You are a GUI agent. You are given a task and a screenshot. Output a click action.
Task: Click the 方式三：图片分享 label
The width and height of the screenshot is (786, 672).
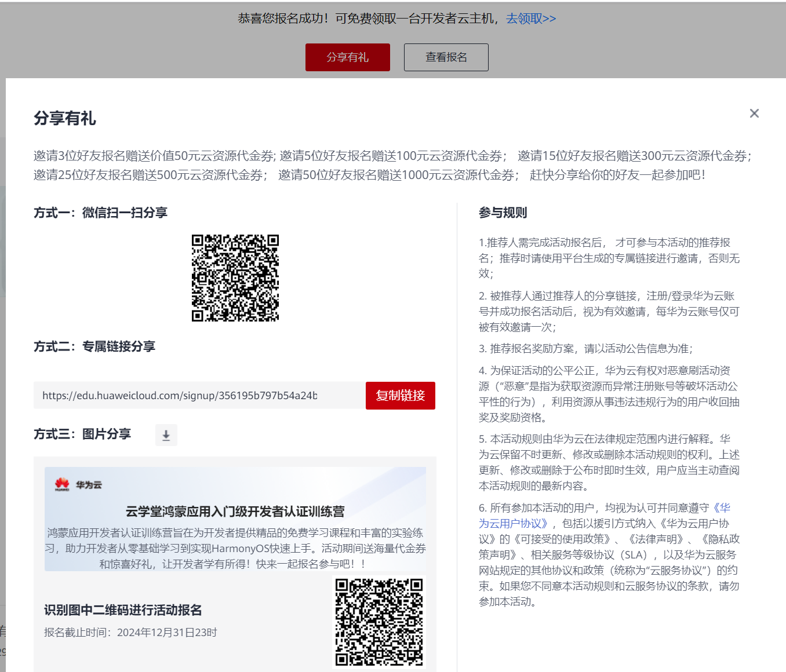(82, 434)
